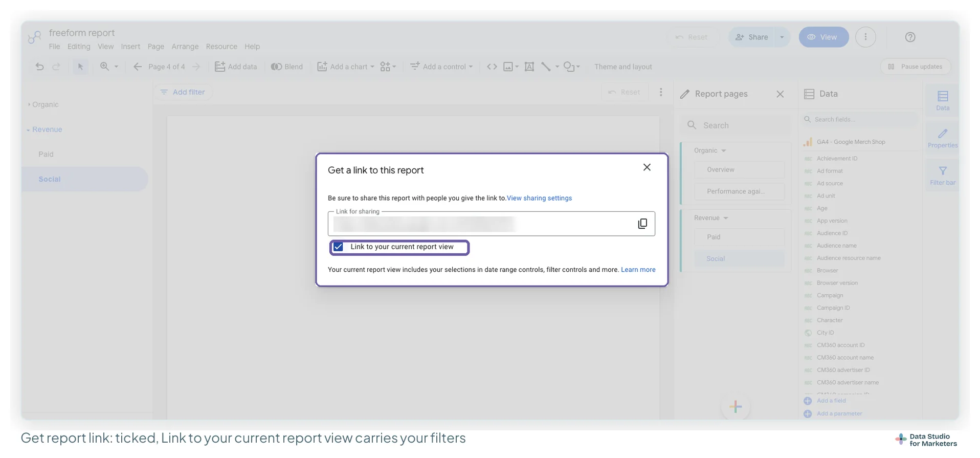Untick Link to your current report view

[339, 247]
